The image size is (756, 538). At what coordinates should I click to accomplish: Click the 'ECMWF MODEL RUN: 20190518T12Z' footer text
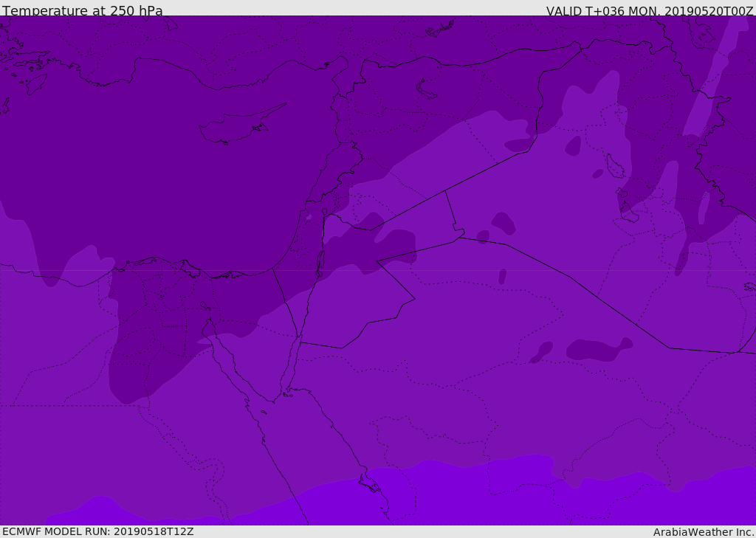[x=98, y=531]
